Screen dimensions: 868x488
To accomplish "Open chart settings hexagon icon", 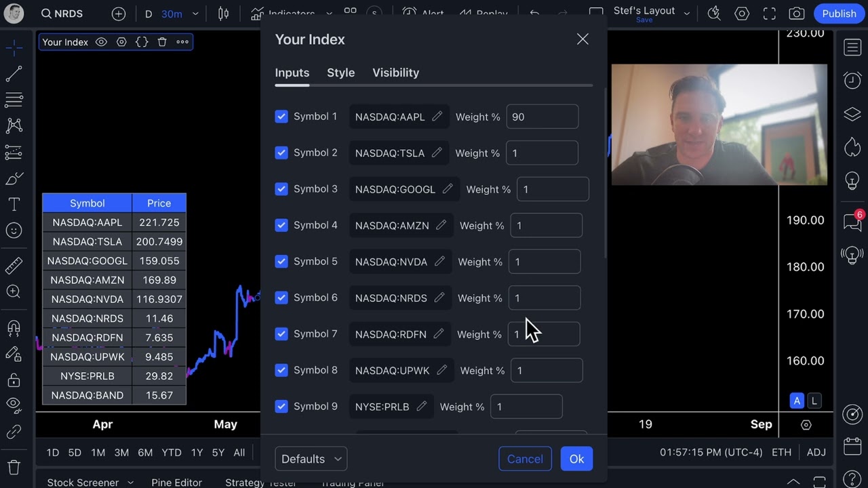I will 742,14.
